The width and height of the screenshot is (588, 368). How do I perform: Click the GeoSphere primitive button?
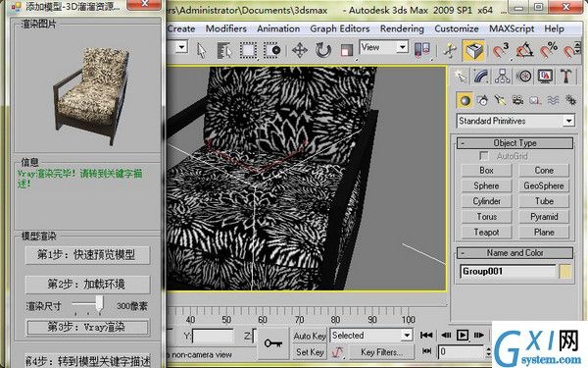click(544, 185)
